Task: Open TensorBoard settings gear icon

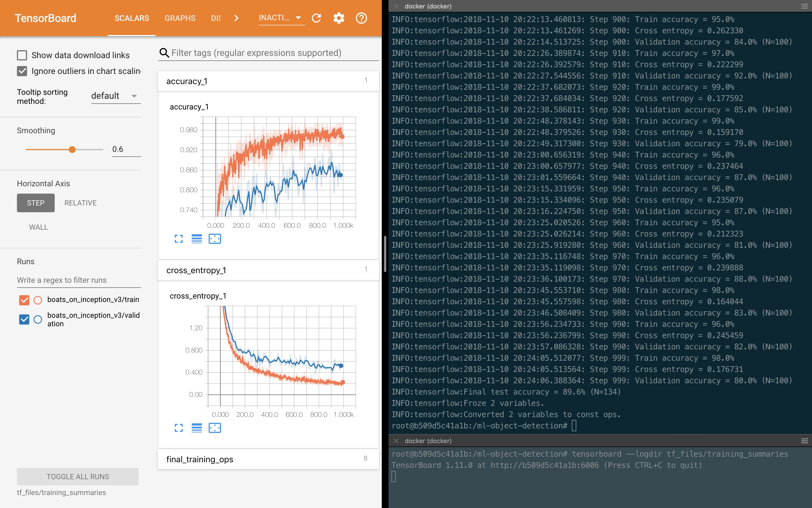Action: tap(339, 18)
